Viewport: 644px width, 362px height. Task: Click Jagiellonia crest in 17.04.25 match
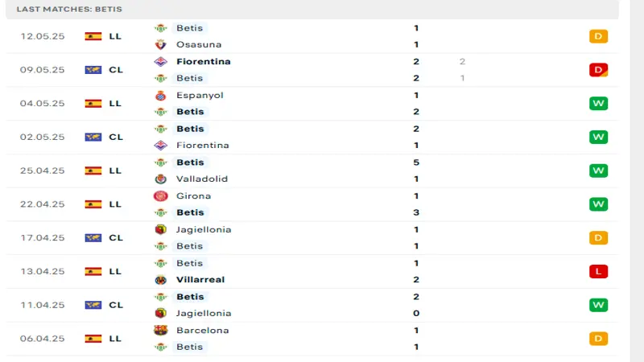160,229
